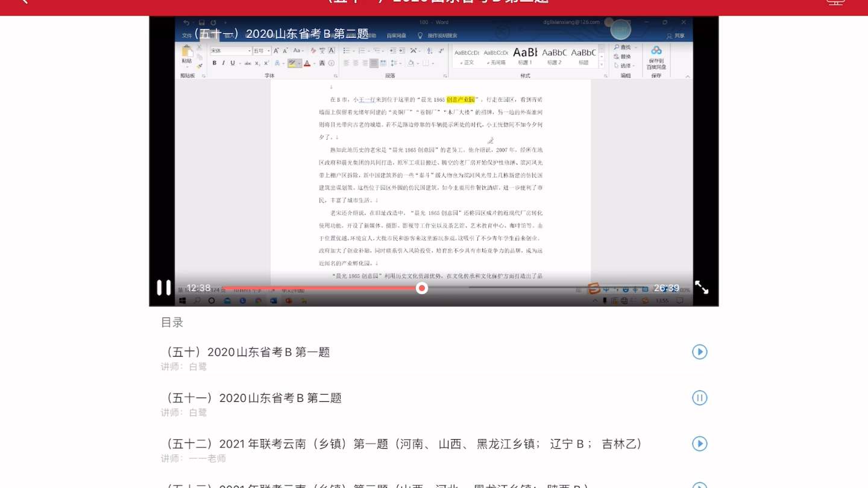This screenshot has width=868, height=488.
Task: Toggle Bold in the Word ribbon
Action: click(215, 63)
